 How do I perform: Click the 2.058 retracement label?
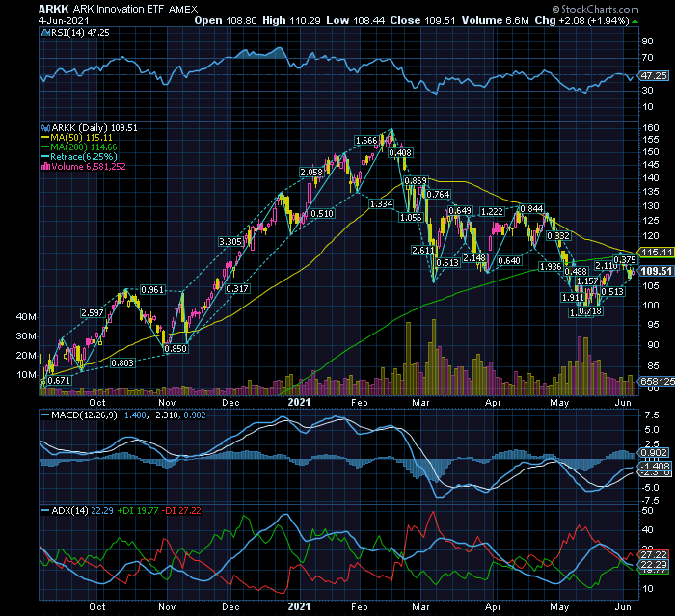tap(311, 173)
